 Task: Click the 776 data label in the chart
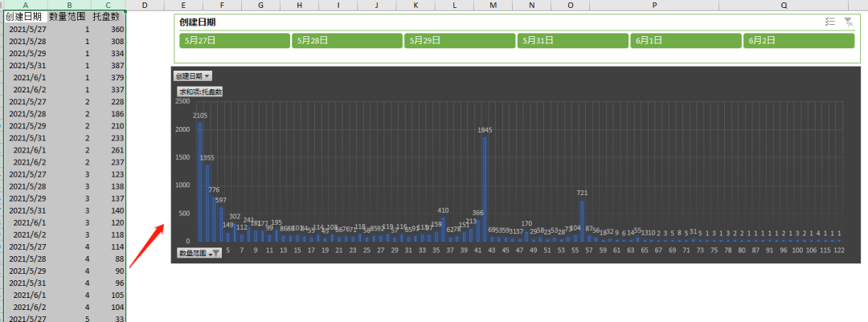(x=214, y=190)
